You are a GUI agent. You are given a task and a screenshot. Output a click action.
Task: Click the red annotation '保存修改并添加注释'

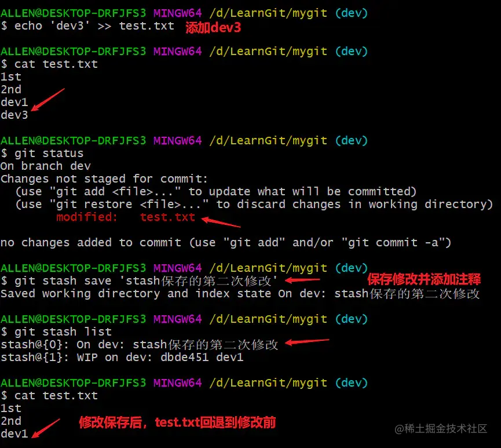tap(424, 279)
